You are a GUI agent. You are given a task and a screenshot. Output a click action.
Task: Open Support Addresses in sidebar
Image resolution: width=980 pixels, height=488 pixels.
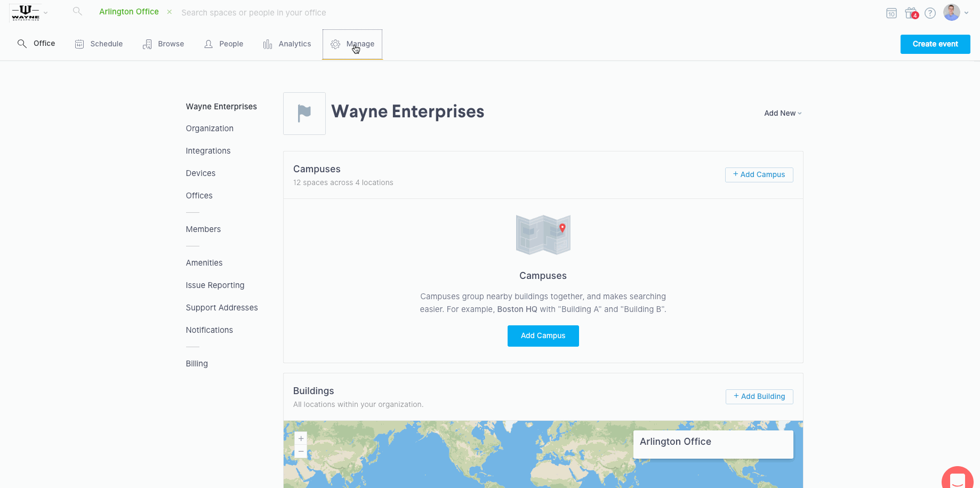coord(222,308)
